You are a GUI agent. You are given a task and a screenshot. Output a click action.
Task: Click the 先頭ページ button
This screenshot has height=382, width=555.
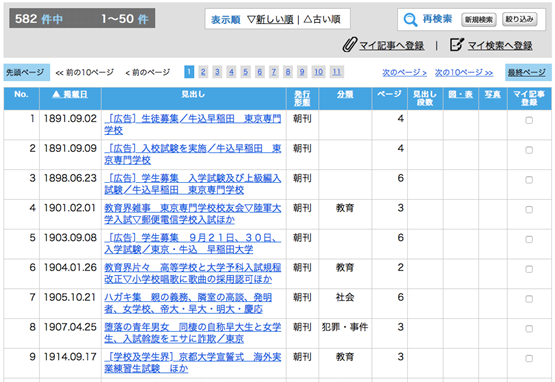[27, 72]
